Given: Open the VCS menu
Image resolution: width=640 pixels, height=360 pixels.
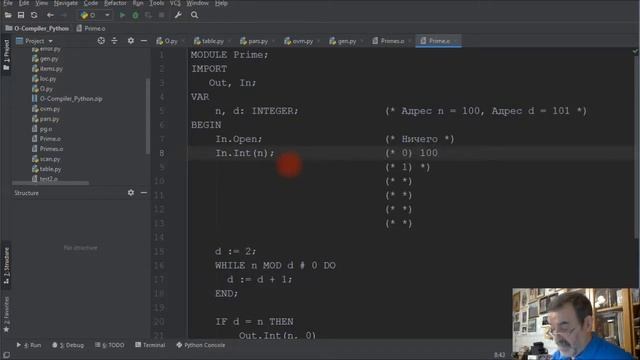Looking at the screenshot, I should tap(175, 3).
